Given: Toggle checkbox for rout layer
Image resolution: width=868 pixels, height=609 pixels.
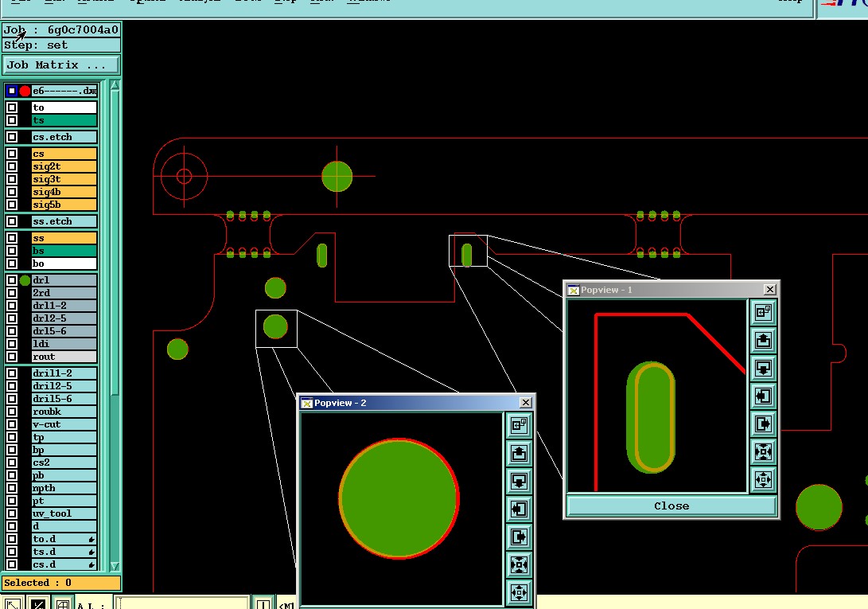Looking at the screenshot, I should 12,357.
